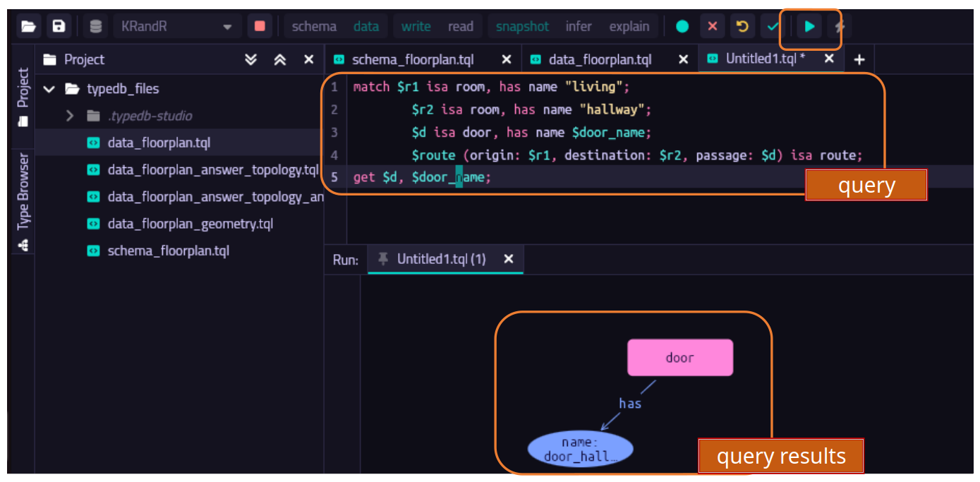980x482 pixels.
Task: Click file icon beside schema_floorplan.tql in tree
Action: point(93,251)
